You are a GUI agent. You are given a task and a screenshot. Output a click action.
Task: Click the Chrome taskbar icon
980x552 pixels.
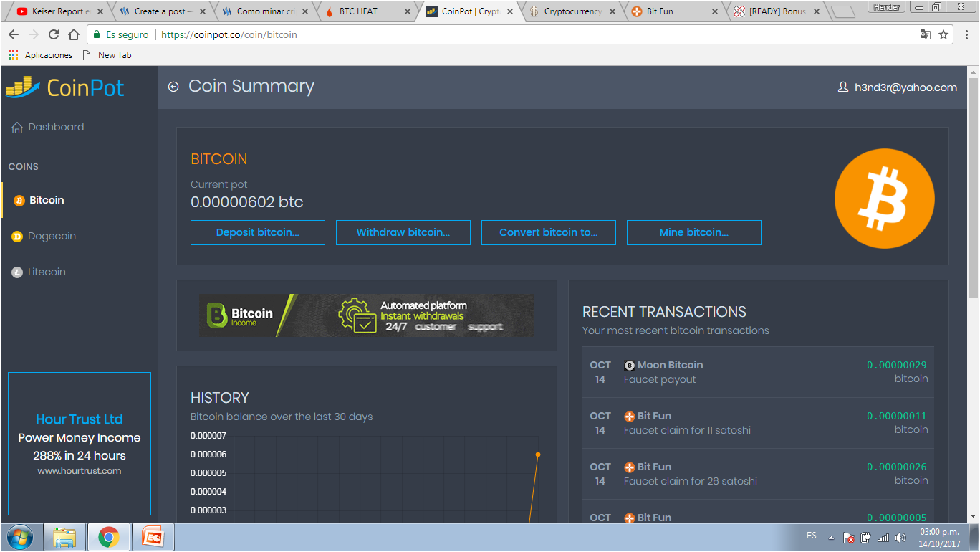[x=109, y=537]
